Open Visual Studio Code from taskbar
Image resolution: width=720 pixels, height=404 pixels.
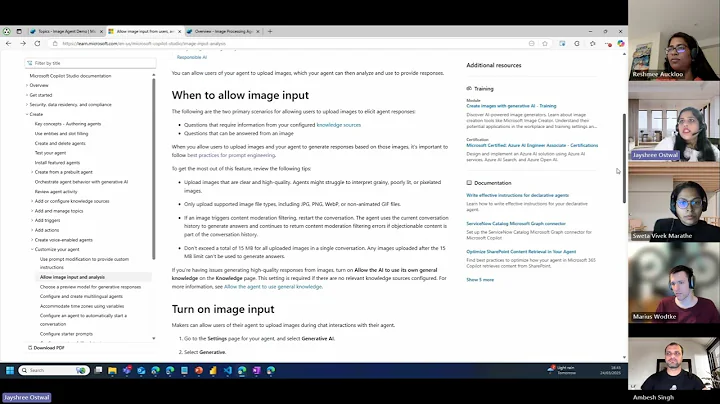click(x=228, y=370)
